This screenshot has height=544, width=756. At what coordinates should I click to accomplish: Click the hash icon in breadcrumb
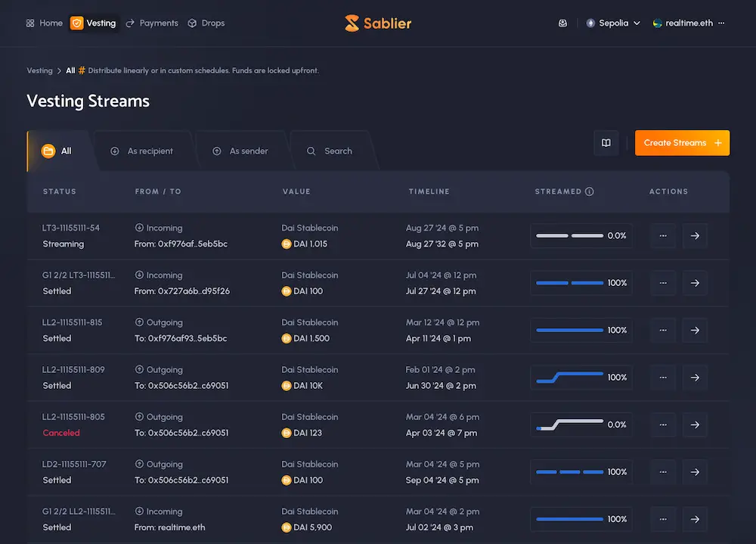pyautogui.click(x=82, y=70)
